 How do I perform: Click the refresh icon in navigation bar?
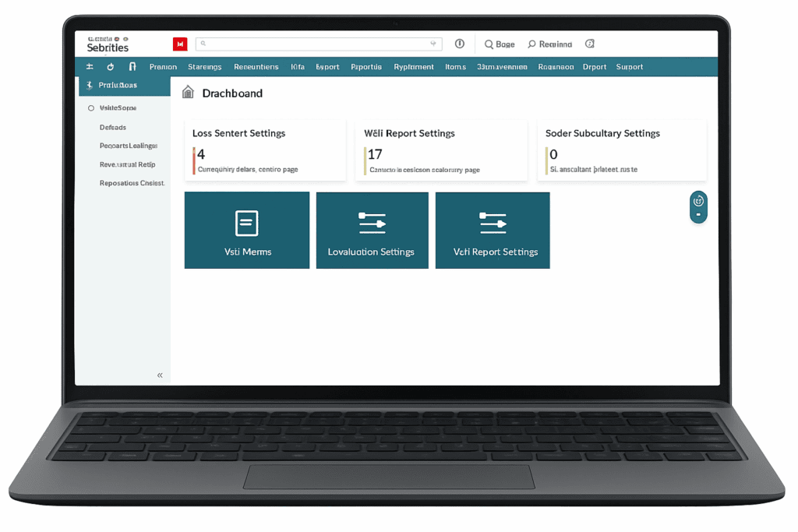coord(111,67)
